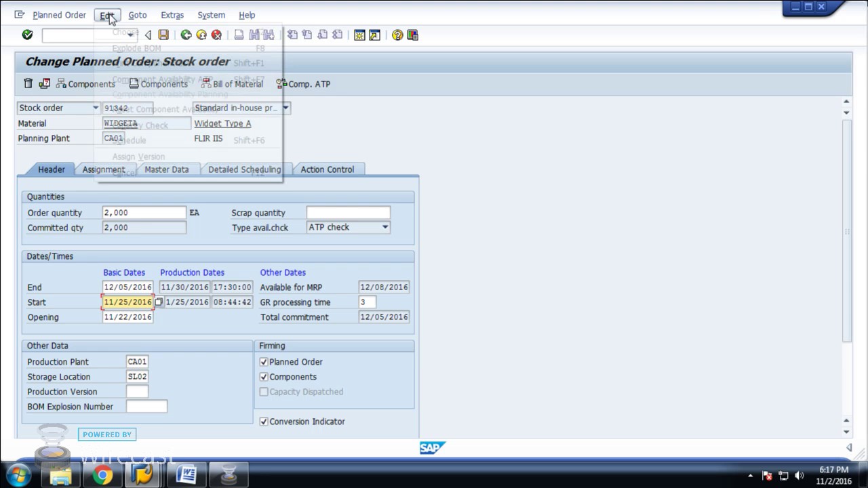868x488 pixels.
Task: Create a new session via toolbar icon
Action: coord(359,35)
